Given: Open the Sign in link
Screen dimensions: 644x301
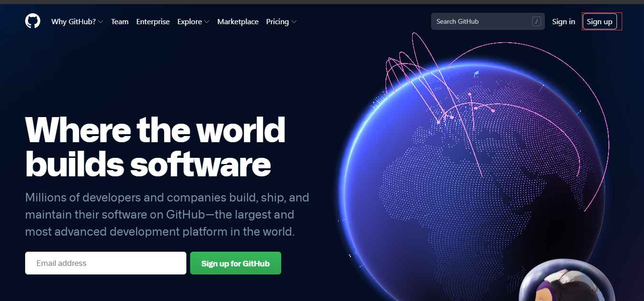Looking at the screenshot, I should (x=563, y=22).
